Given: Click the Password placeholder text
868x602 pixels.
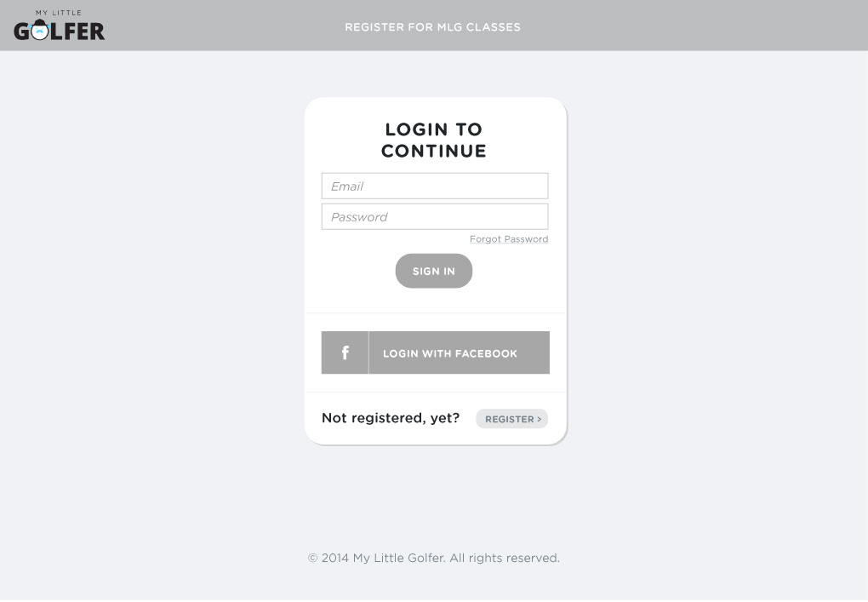Looking at the screenshot, I should tap(359, 217).
